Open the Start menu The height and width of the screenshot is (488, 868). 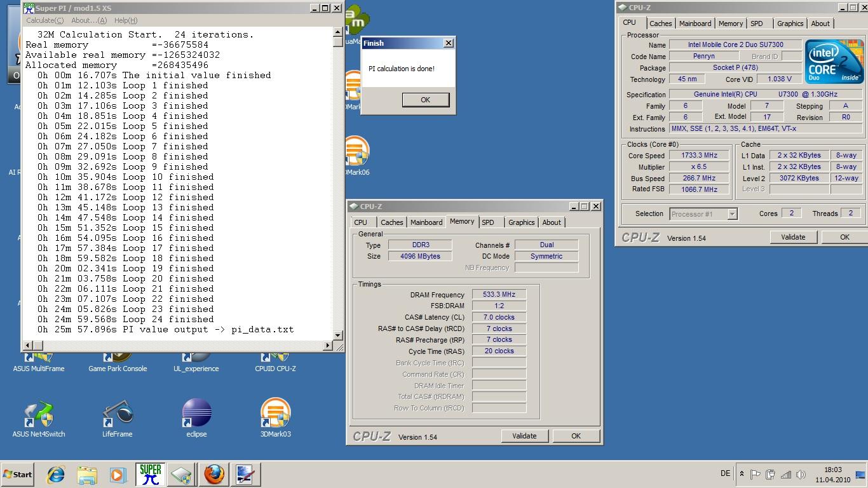coord(18,474)
